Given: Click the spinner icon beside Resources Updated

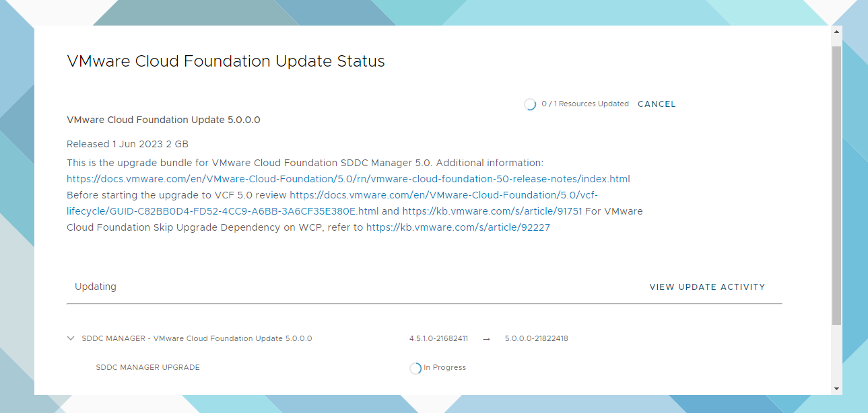Looking at the screenshot, I should click(530, 104).
